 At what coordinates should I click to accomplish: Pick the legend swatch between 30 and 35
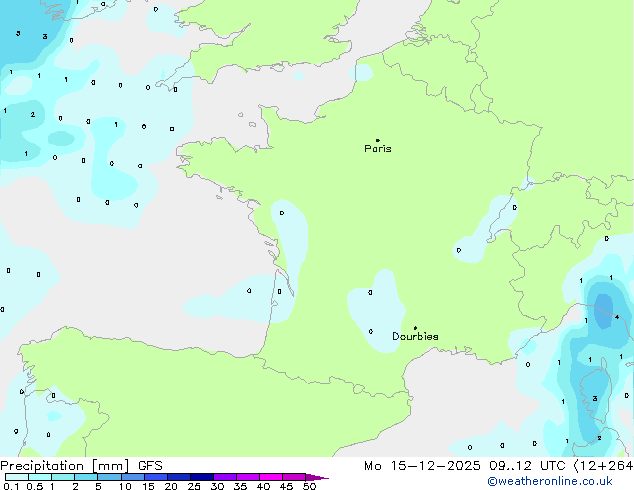(225, 477)
